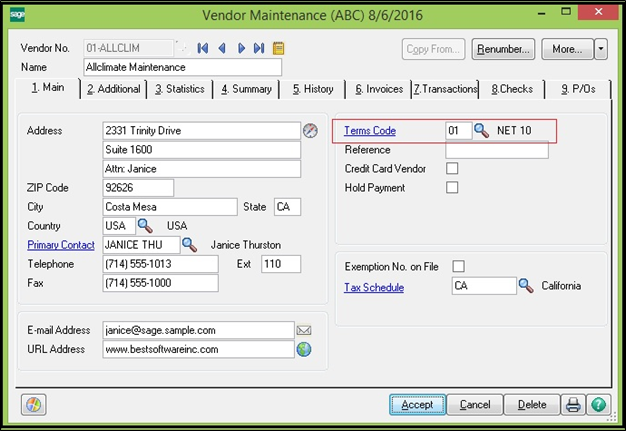Image resolution: width=634 pixels, height=431 pixels.
Task: Click the Delete button
Action: click(x=532, y=405)
